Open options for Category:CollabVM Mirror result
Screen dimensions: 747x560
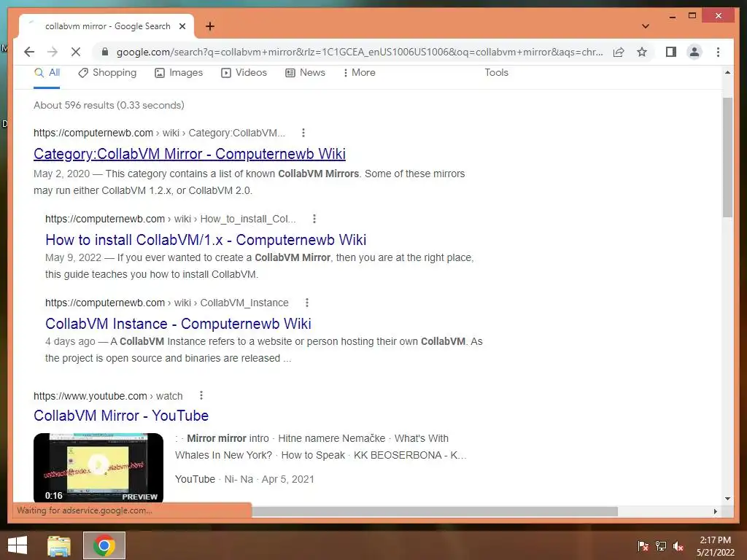[303, 133]
